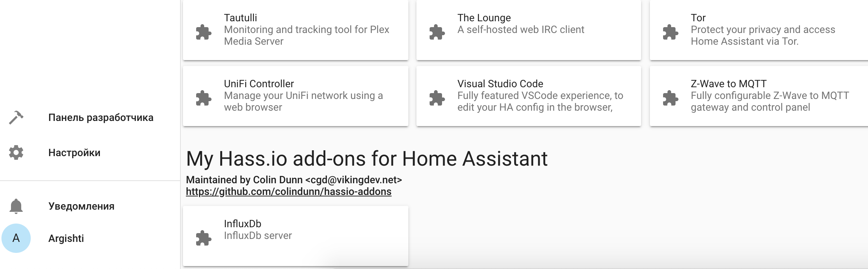Open the Панель разработчика sidebar entry
Viewport: 868px width, 269px height.
[x=101, y=117]
